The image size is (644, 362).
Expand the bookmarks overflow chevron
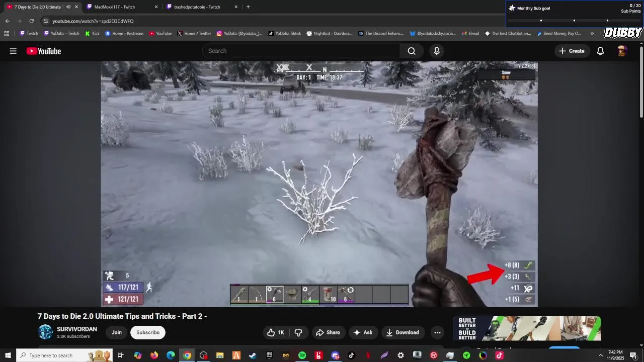pyautogui.click(x=592, y=34)
